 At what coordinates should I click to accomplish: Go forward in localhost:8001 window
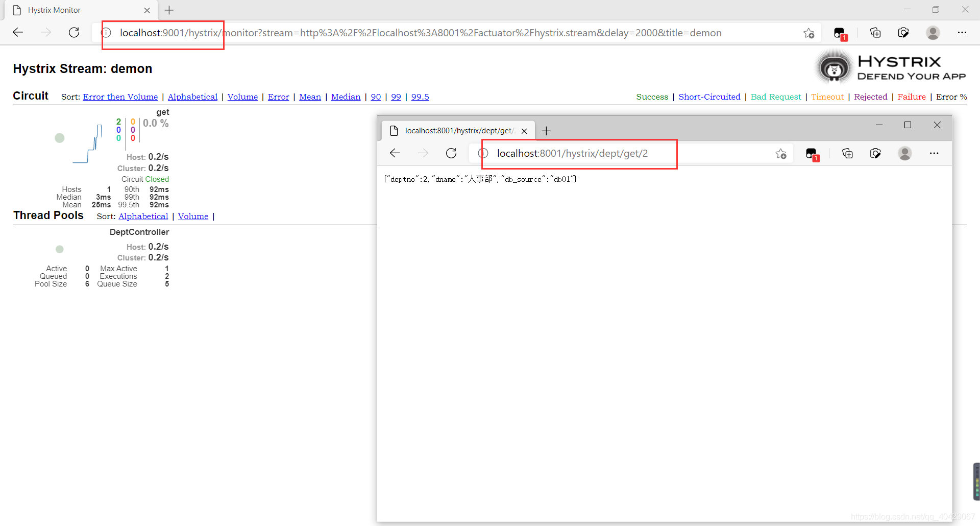click(x=423, y=153)
